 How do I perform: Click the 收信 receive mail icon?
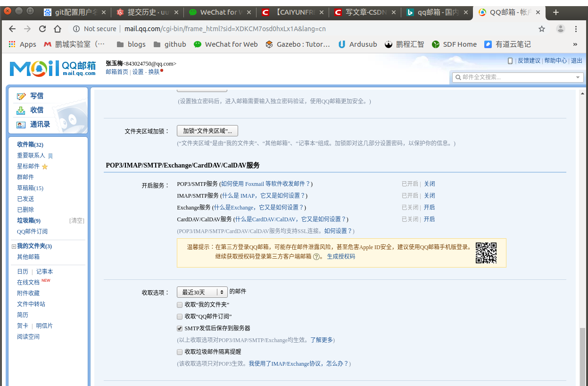click(x=21, y=110)
